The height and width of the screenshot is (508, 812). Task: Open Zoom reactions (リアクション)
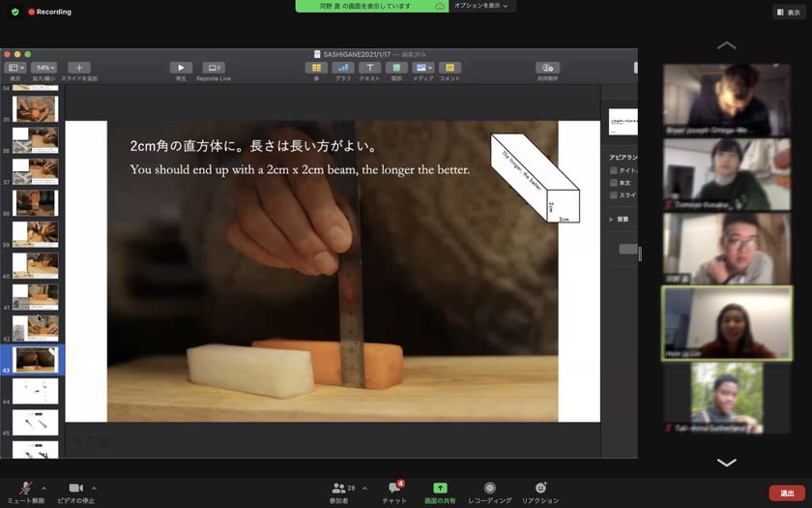540,490
